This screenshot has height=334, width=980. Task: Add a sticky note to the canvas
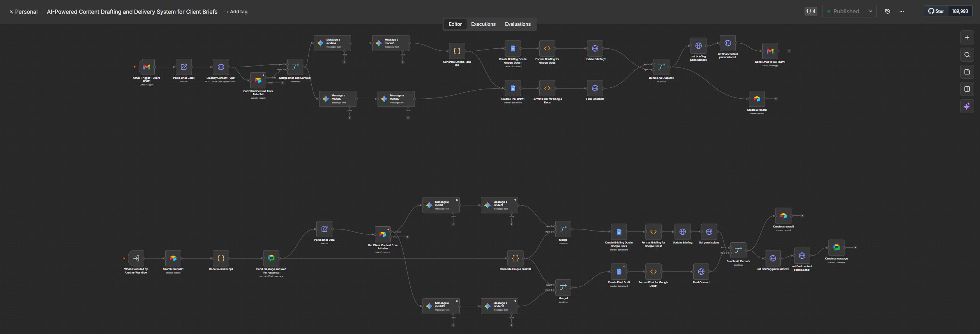(967, 72)
